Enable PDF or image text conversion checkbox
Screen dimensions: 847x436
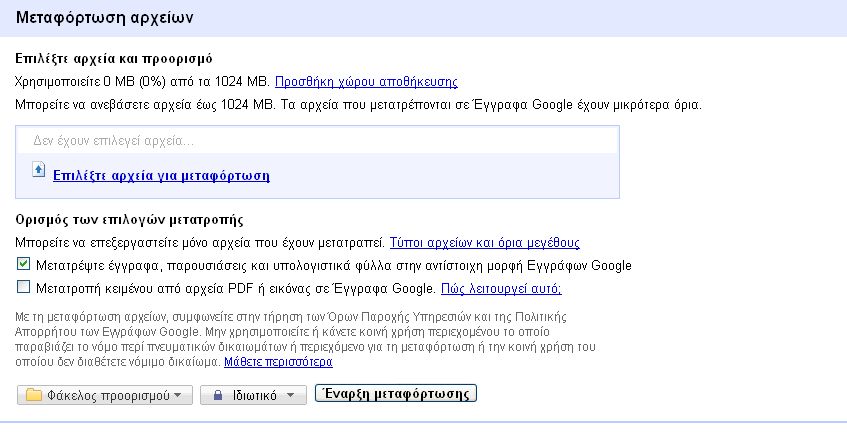24,289
